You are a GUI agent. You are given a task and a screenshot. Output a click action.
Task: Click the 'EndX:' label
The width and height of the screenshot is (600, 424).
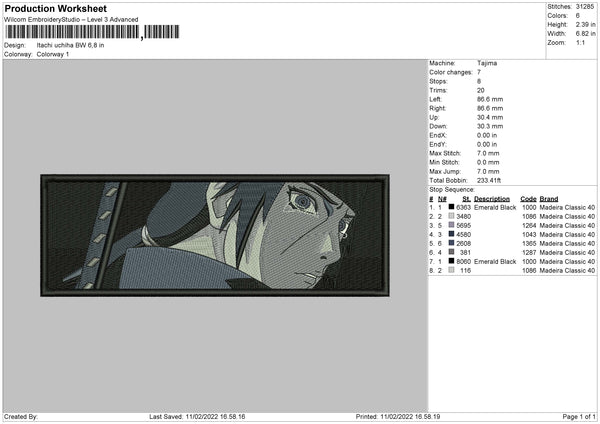[438, 135]
